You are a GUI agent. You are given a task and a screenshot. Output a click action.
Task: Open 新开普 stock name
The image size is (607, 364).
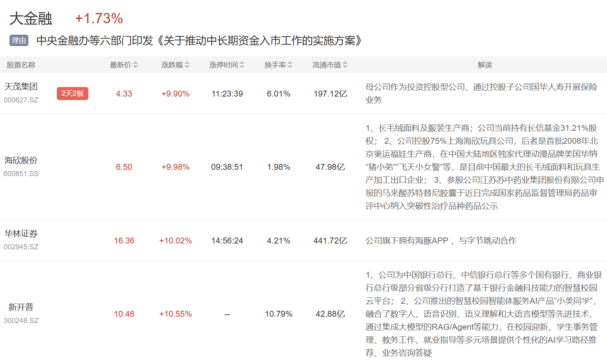click(21, 307)
